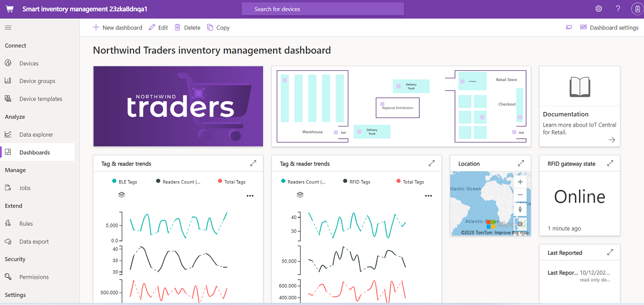Click the Rules sidebar icon
The width and height of the screenshot is (644, 305).
tap(8, 224)
